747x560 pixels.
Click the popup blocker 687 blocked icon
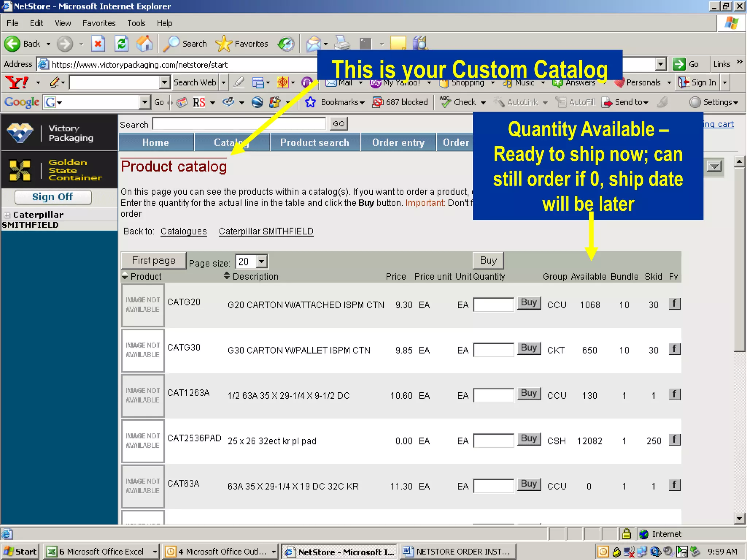378,102
